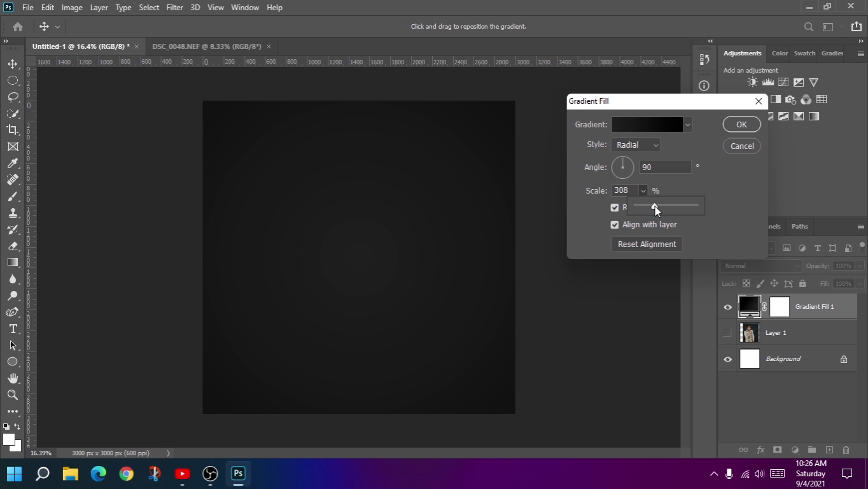The image size is (868, 489).
Task: Switch to the DSC_0048.NEF document tab
Action: tap(207, 46)
